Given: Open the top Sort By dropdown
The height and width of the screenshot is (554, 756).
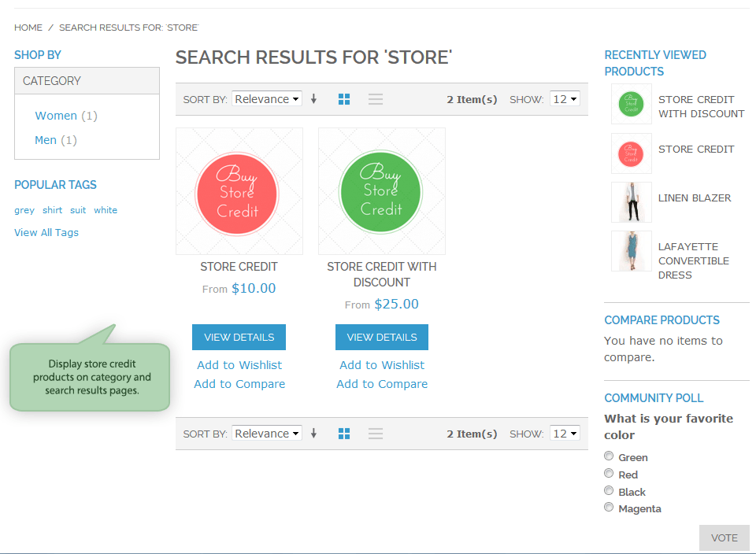Looking at the screenshot, I should click(x=266, y=98).
